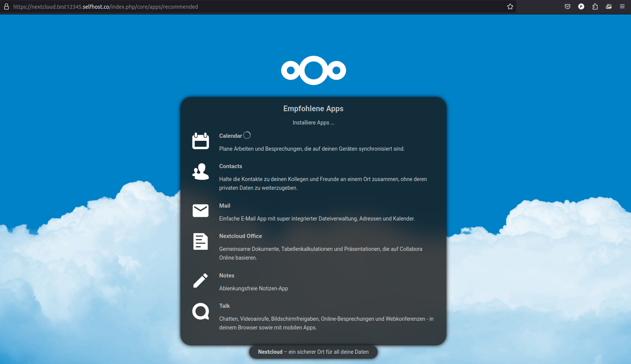The width and height of the screenshot is (631, 364).
Task: Click the Contacts people icon
Action: click(x=201, y=172)
